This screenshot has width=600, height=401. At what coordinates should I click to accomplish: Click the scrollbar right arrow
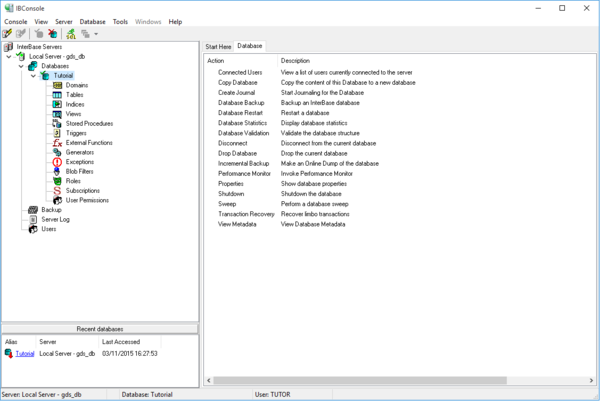click(x=591, y=380)
